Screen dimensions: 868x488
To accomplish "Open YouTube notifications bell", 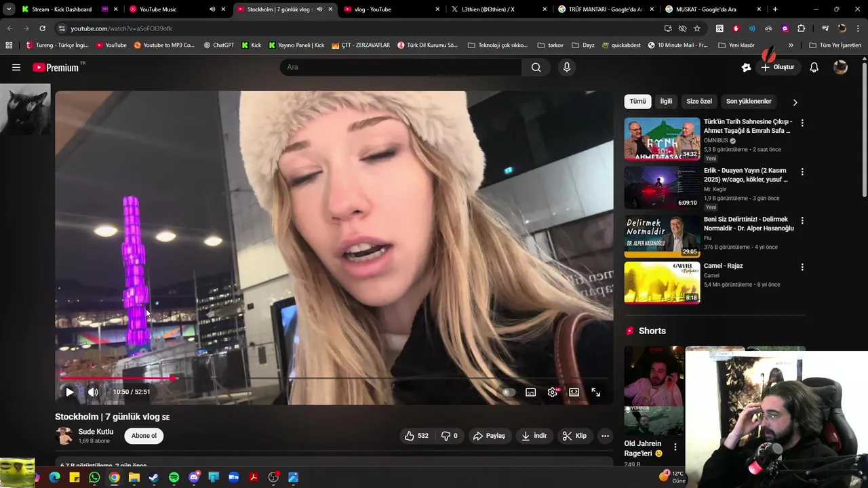I will coord(814,67).
